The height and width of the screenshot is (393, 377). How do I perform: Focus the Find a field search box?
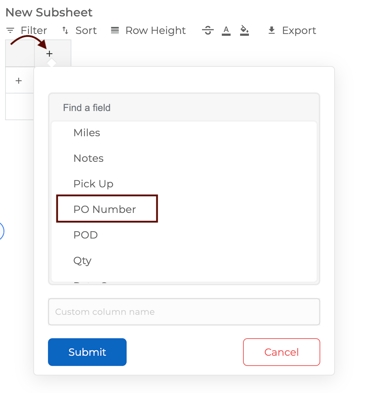pos(184,108)
